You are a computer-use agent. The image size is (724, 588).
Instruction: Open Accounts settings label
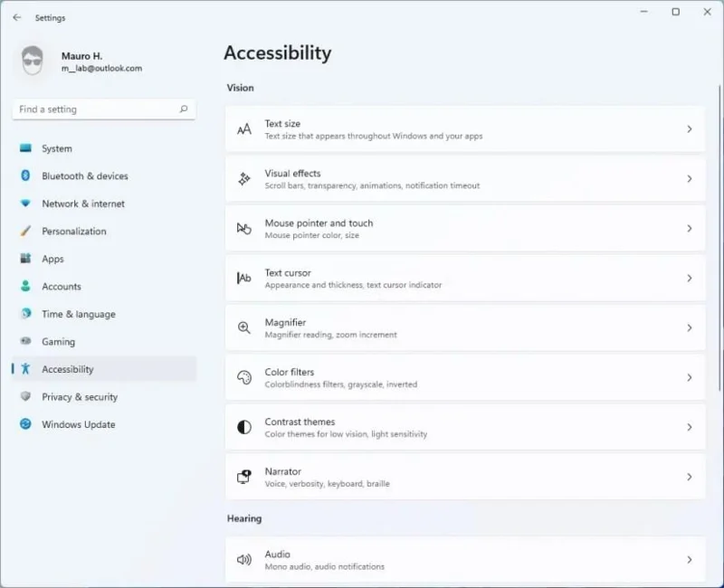point(62,286)
